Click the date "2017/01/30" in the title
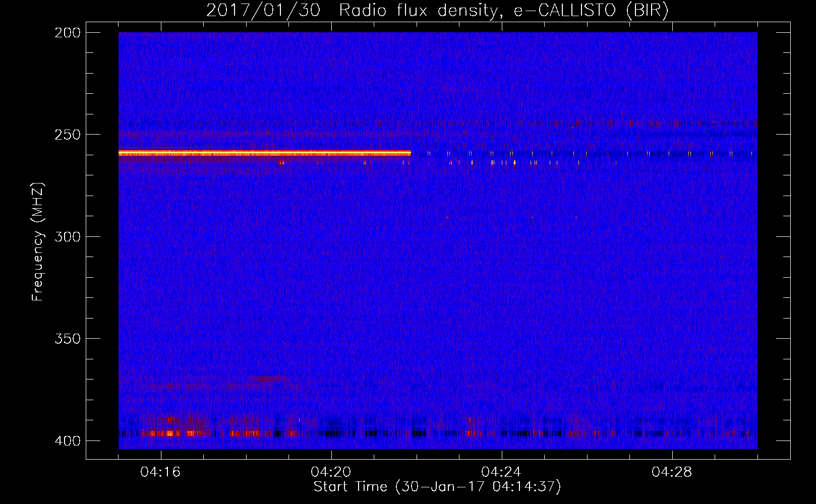This screenshot has height=504, width=816. 263,11
